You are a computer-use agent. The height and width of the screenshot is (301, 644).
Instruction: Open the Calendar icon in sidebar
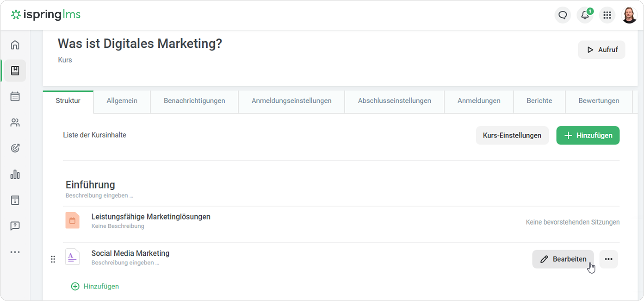point(15,96)
